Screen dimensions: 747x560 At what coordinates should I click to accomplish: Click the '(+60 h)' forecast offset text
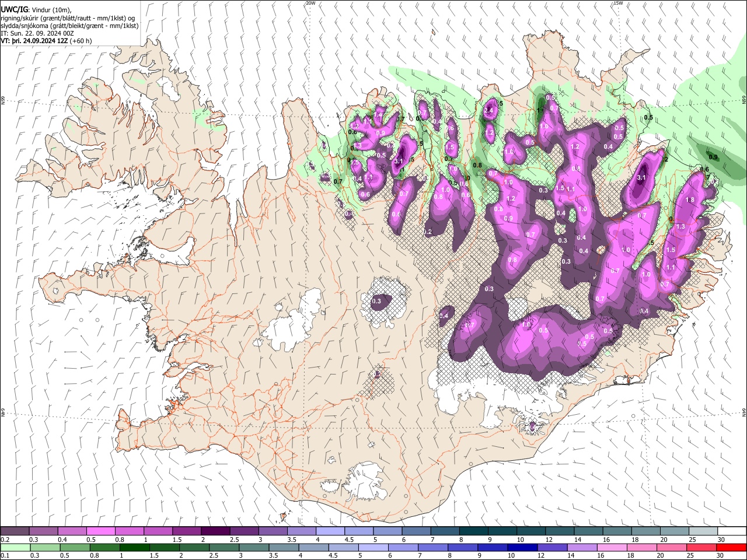coord(80,41)
